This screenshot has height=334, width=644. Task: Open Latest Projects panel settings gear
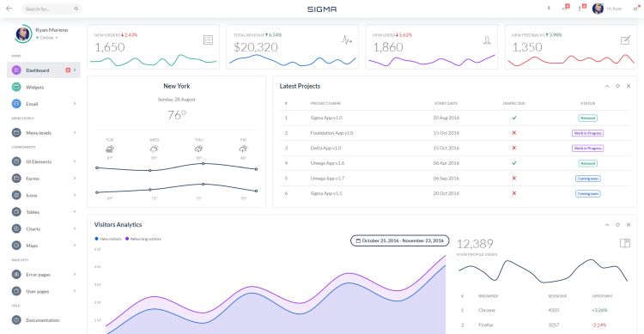(617, 86)
